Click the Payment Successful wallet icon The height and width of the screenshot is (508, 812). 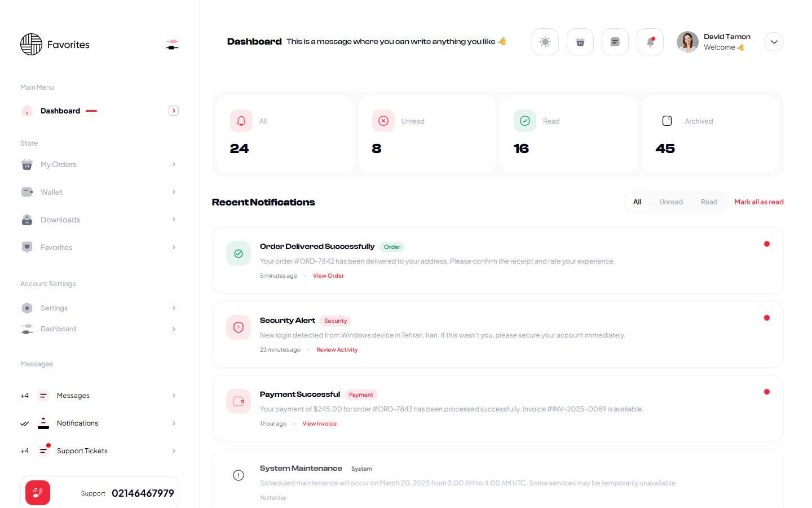(x=239, y=401)
